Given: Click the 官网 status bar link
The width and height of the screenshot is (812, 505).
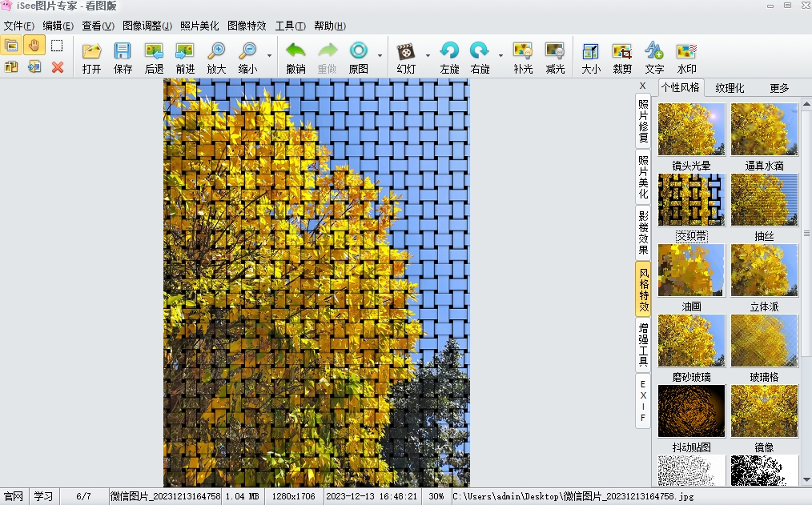Looking at the screenshot, I should (x=14, y=496).
